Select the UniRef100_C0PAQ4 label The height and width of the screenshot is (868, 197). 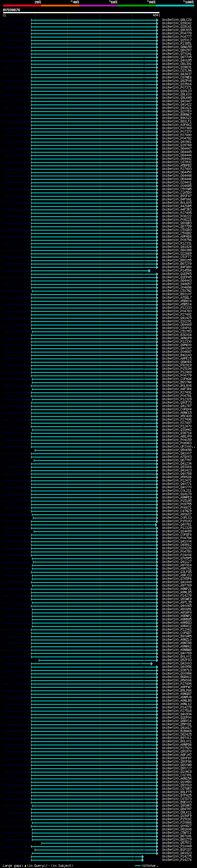pos(177,379)
